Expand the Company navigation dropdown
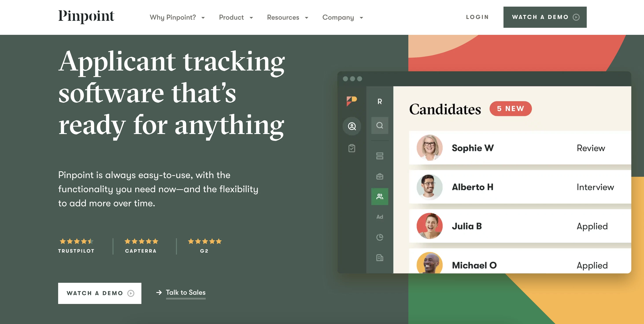 [344, 17]
